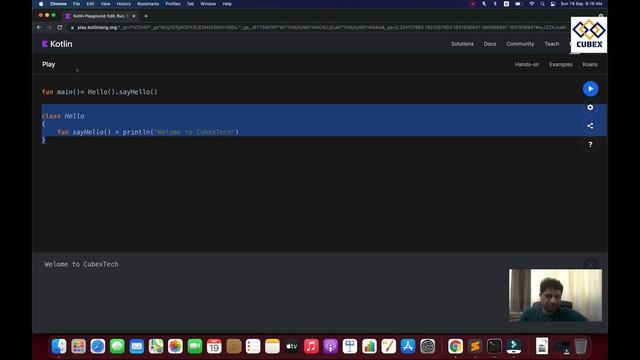Open the Examples section
Screen dimensions: 640x360
pyautogui.click(x=560, y=64)
